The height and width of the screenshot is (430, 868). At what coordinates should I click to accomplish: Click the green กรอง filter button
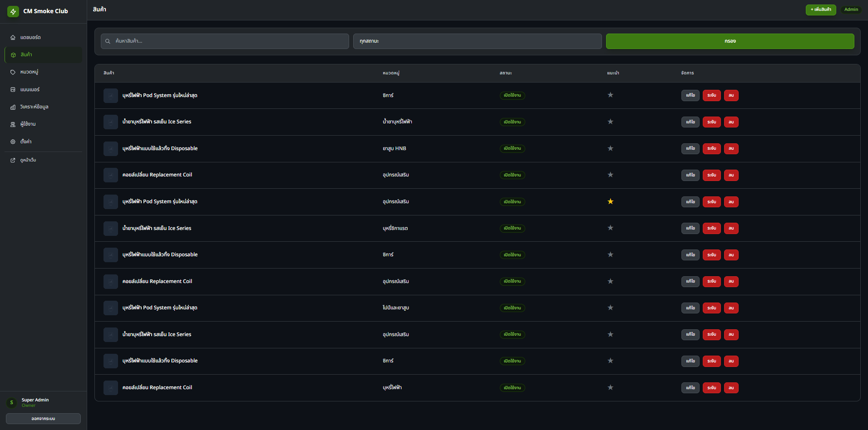coord(730,41)
